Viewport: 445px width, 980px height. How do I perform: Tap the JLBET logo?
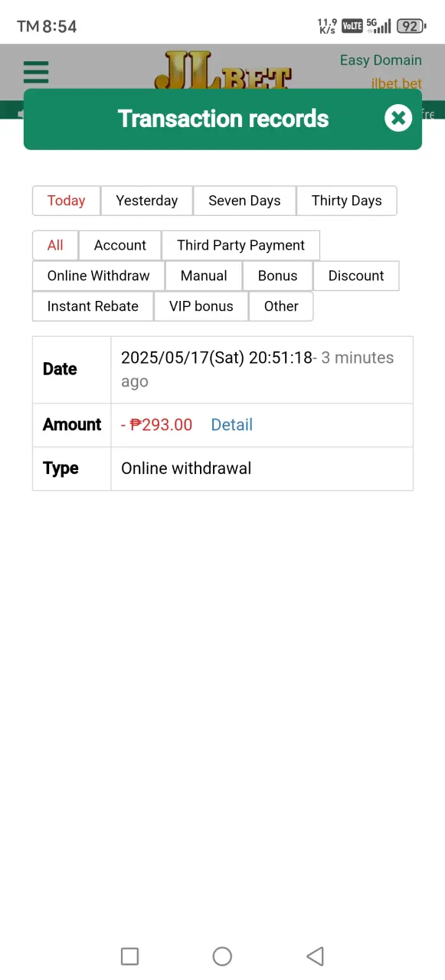coord(223,70)
